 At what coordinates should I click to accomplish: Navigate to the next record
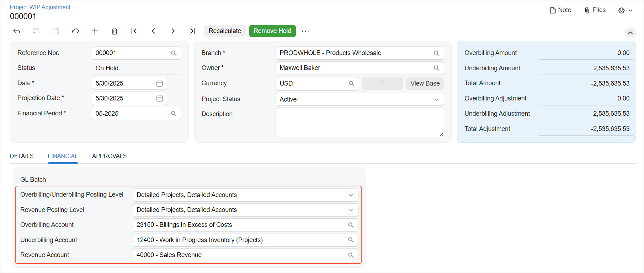[173, 31]
